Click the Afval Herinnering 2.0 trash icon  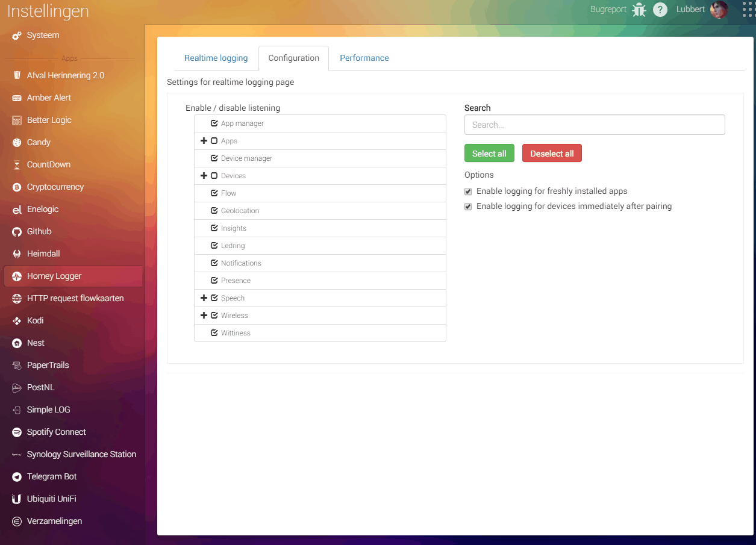(x=17, y=75)
